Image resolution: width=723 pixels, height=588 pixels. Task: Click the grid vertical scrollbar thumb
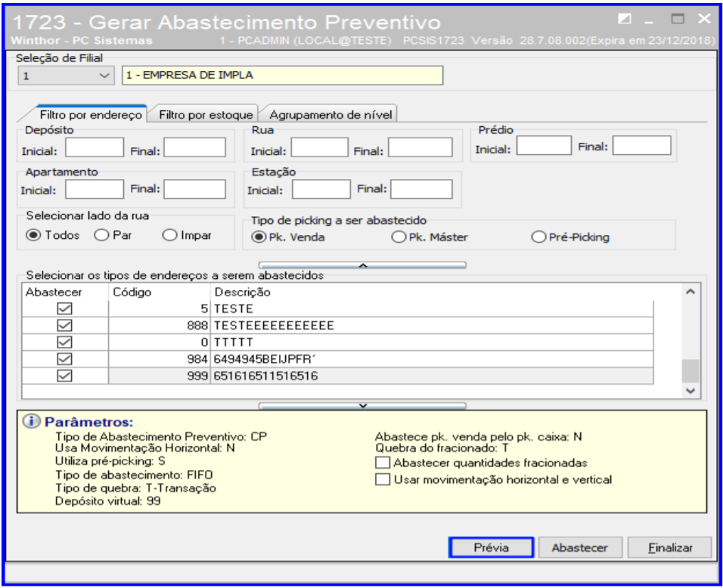[690, 371]
